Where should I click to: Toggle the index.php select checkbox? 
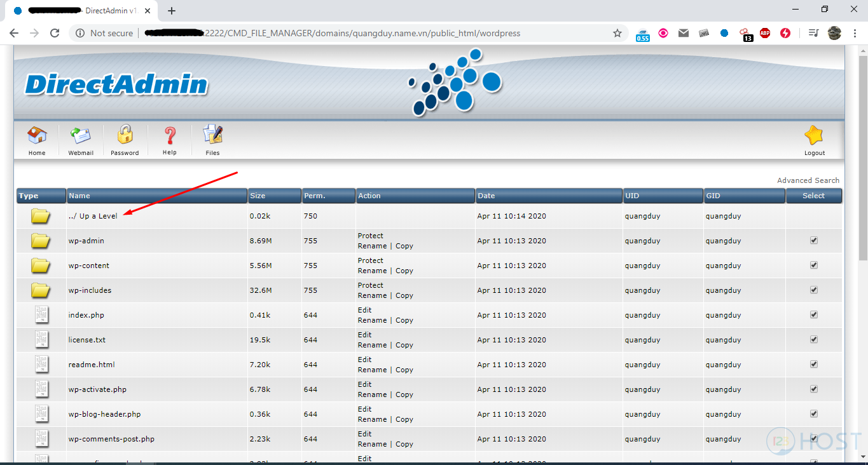click(814, 315)
